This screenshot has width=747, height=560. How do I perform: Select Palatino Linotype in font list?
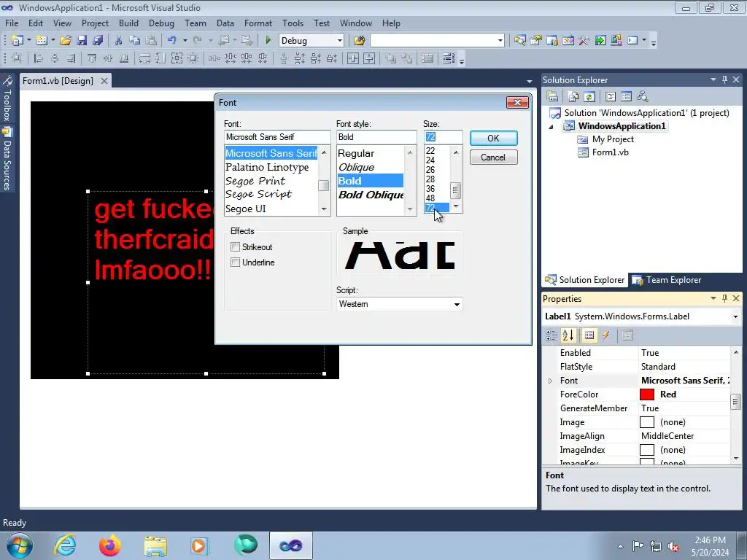tap(267, 167)
